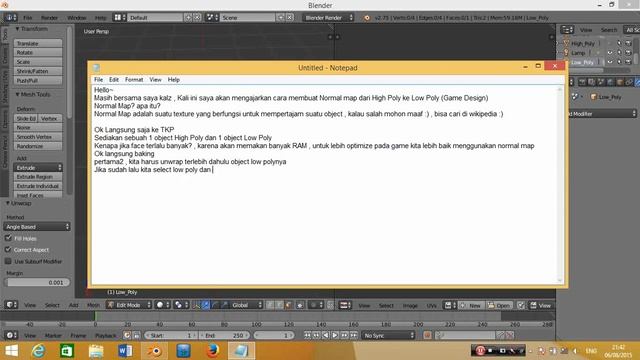Jump to end frame in timeline

point(354,335)
